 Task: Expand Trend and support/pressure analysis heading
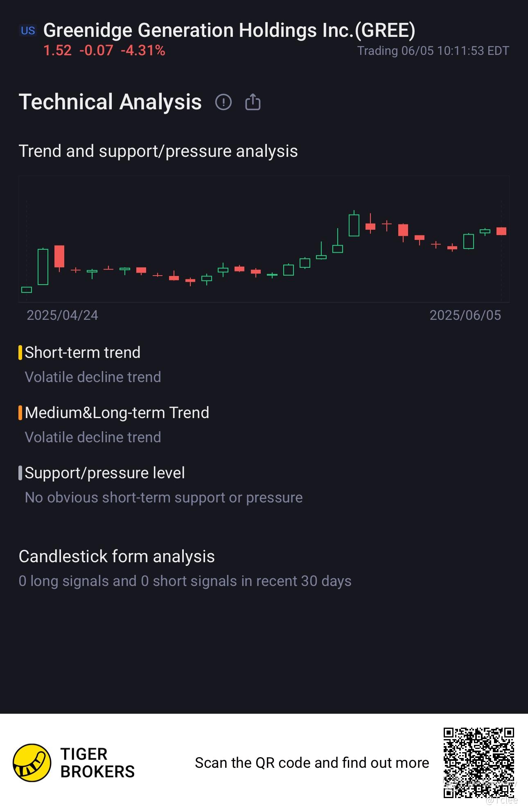158,151
